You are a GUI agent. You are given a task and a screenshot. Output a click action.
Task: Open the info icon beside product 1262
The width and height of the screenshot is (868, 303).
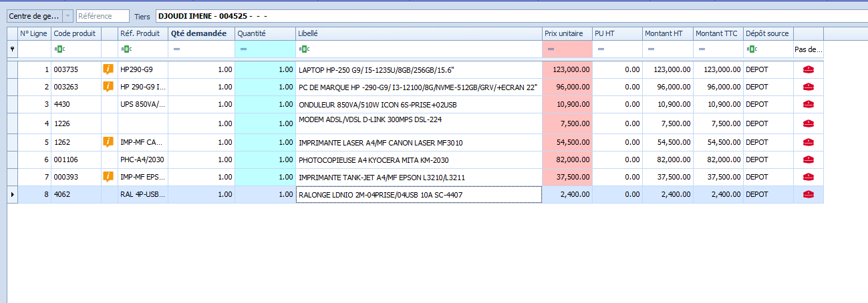tap(108, 141)
